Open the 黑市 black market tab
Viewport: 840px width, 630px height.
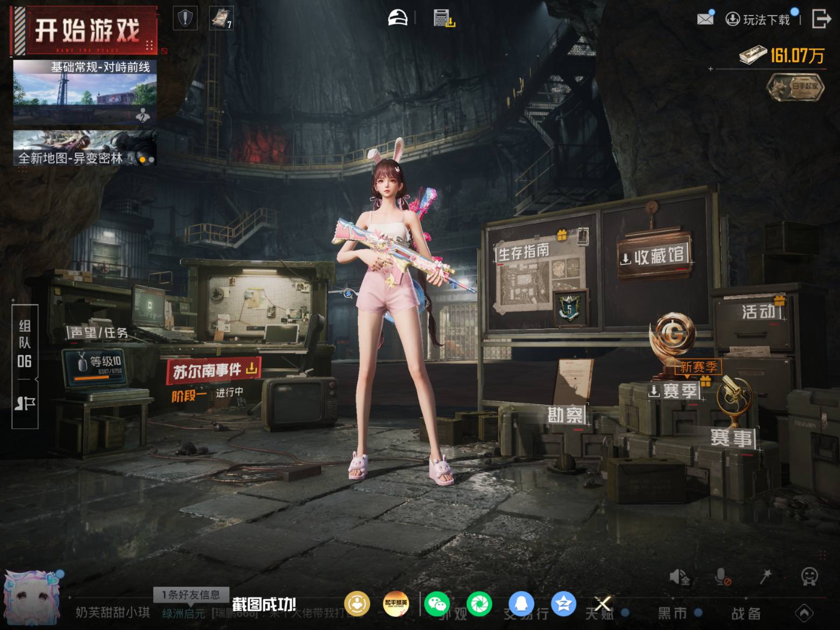coord(672,613)
